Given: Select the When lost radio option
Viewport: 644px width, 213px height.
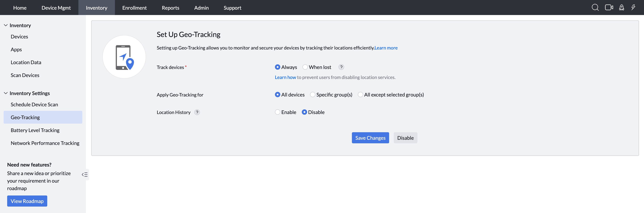Looking at the screenshot, I should 305,67.
